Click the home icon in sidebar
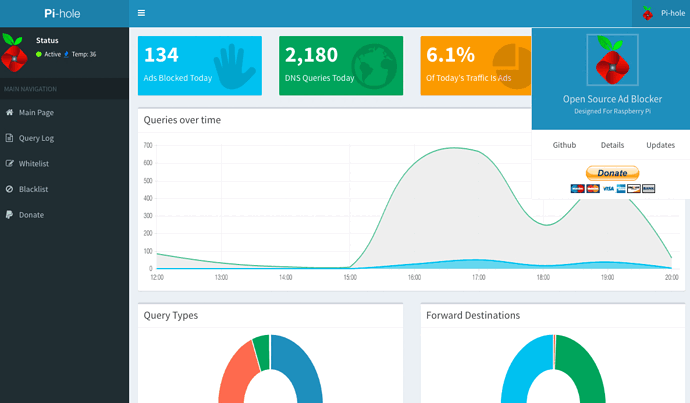Viewport: 690px width, 403px height. 9,113
